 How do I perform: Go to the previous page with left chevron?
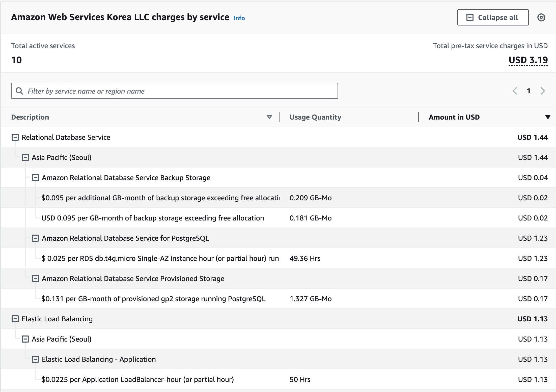click(515, 91)
